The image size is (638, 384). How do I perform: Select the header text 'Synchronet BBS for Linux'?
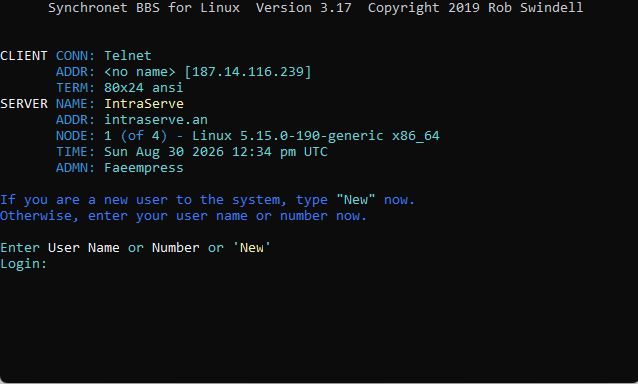pyautogui.click(x=144, y=8)
